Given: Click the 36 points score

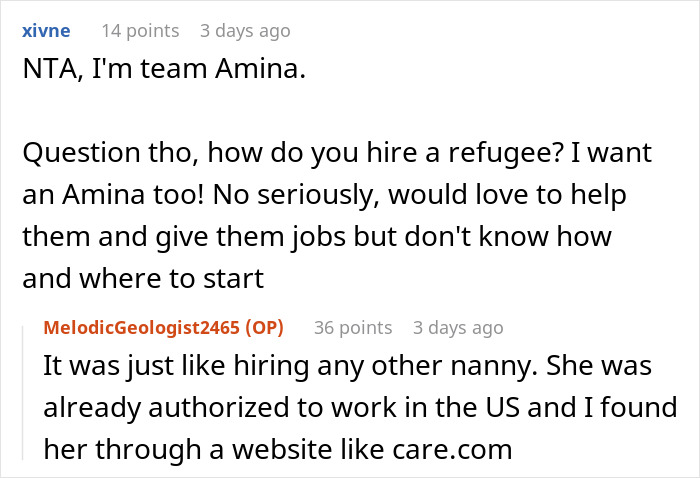Looking at the screenshot, I should (353, 328).
